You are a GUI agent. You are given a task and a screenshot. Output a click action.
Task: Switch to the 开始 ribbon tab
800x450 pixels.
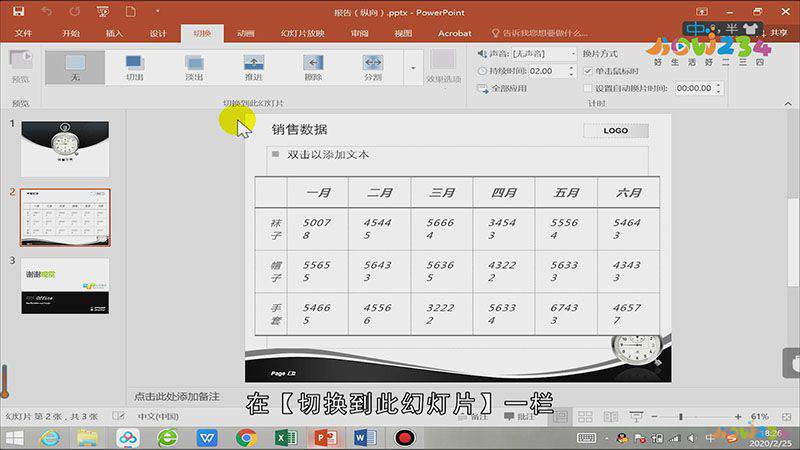click(70, 33)
